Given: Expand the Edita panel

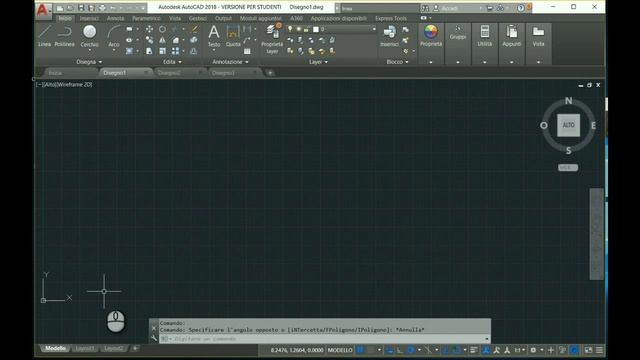Looking at the screenshot, I should [x=172, y=62].
